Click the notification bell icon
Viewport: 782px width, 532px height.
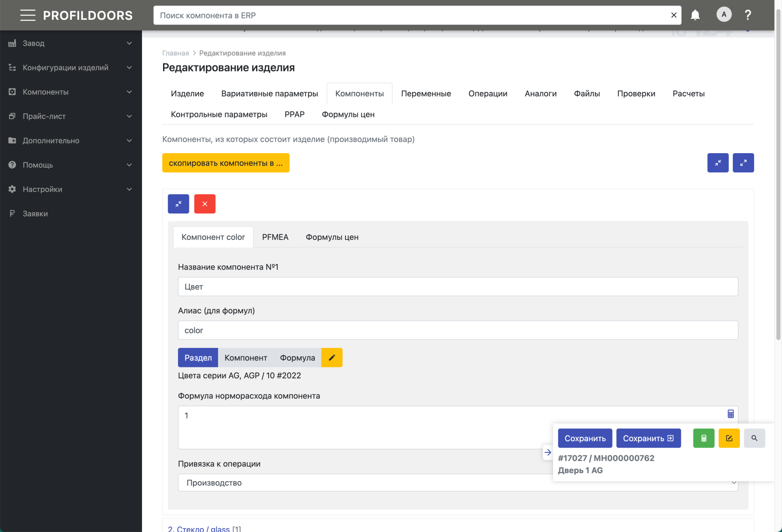695,15
